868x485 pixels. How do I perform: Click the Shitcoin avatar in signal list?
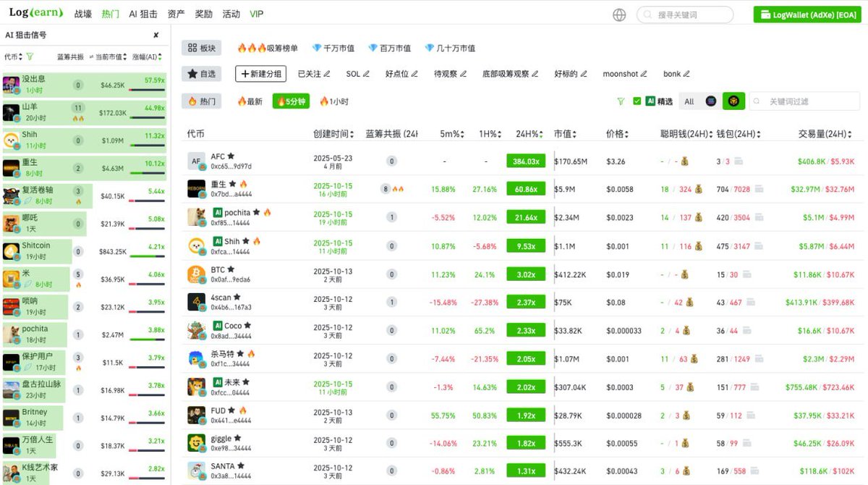(x=11, y=251)
